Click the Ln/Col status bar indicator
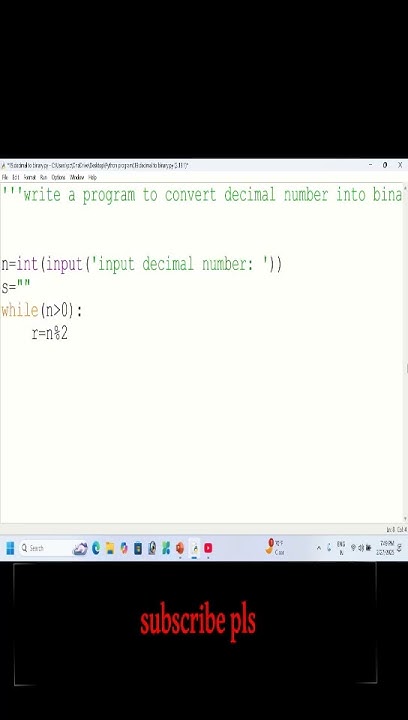Image resolution: width=408 pixels, height=720 pixels. (x=396, y=529)
